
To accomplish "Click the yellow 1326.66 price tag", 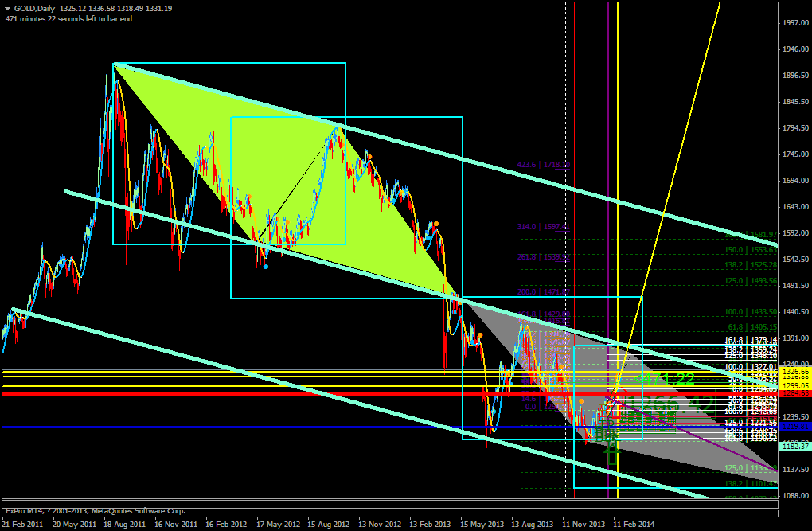I will [x=796, y=372].
